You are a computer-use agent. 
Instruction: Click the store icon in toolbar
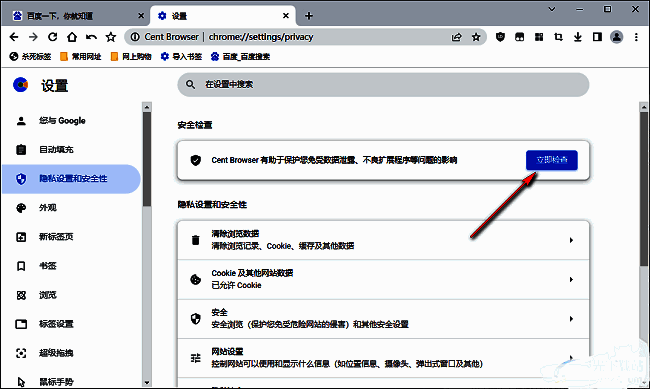tap(519, 37)
